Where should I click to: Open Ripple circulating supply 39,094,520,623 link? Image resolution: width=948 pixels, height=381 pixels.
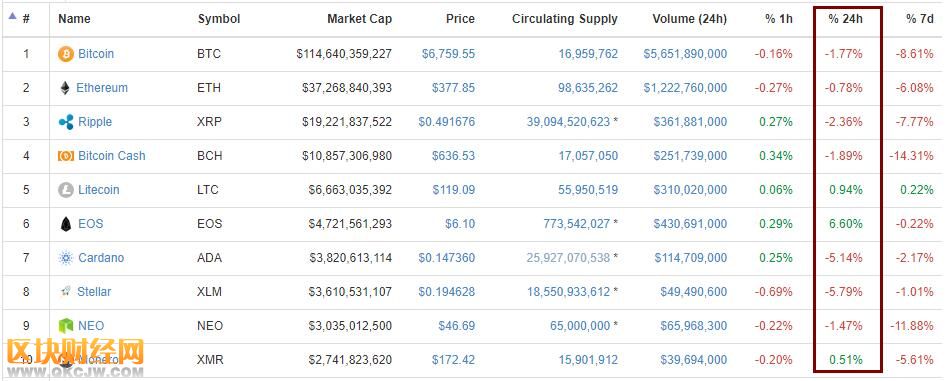coord(568,122)
